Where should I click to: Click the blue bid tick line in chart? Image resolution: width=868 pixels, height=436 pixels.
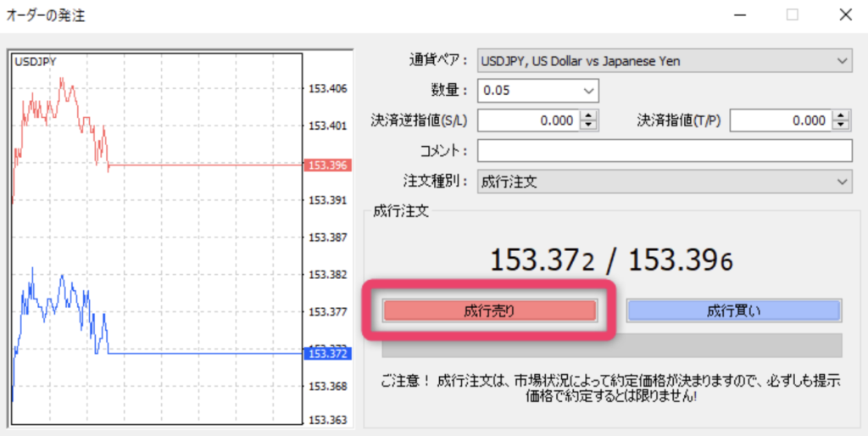point(203,353)
